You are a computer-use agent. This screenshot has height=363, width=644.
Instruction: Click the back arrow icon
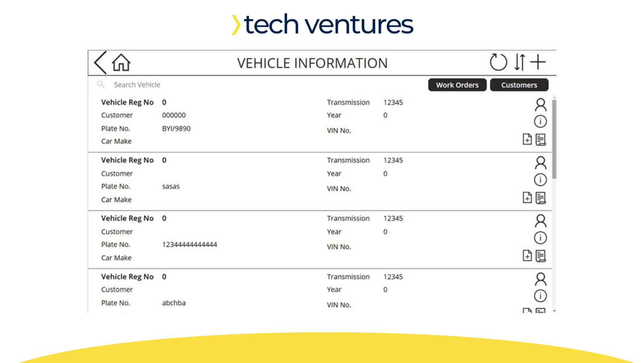coord(101,62)
